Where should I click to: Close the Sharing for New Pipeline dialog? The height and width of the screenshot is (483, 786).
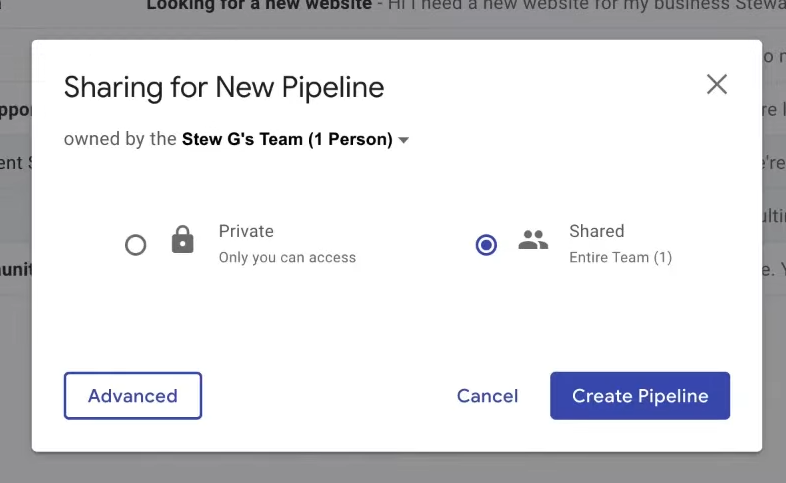(717, 84)
